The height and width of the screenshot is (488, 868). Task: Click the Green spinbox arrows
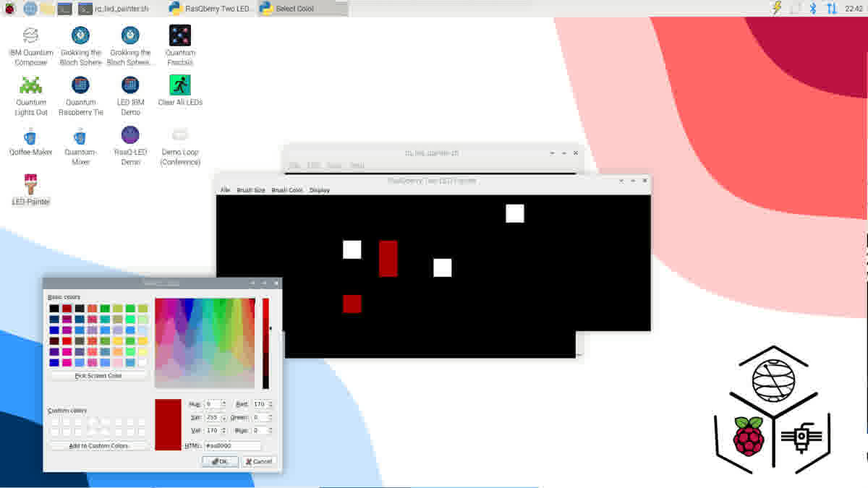coord(271,417)
